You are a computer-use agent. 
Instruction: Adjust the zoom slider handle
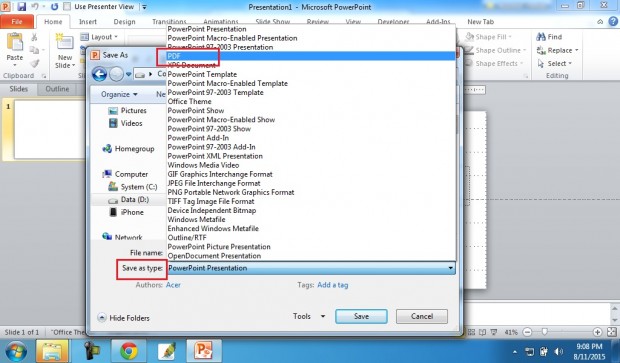pos(545,332)
